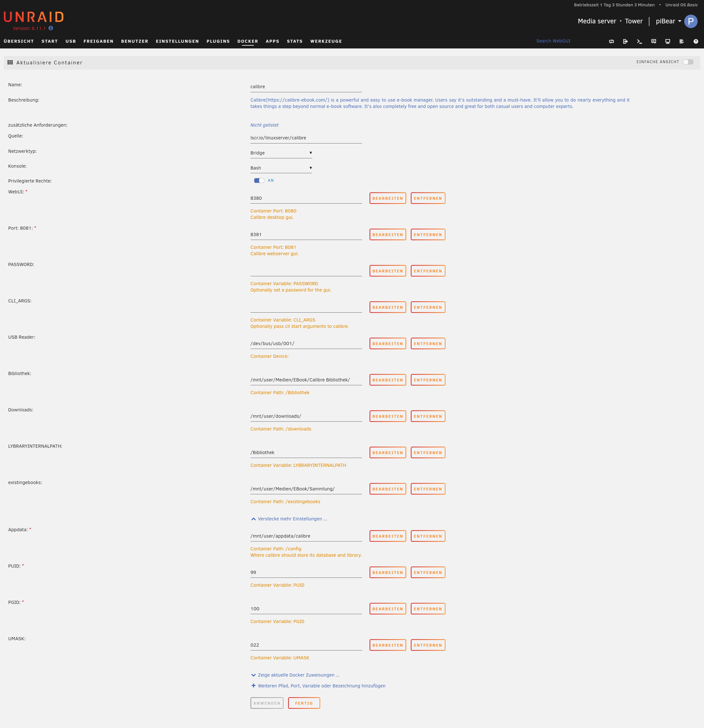
Task: Open the Übersicht menu
Action: point(18,41)
